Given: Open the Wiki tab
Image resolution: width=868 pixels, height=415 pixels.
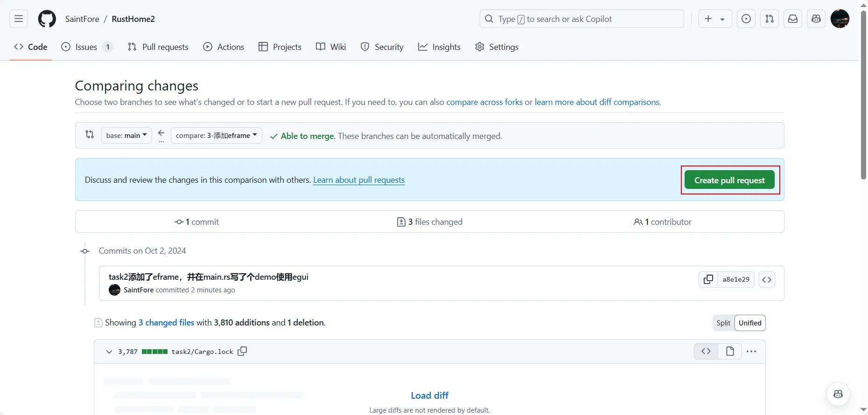Looking at the screenshot, I should pyautogui.click(x=331, y=47).
